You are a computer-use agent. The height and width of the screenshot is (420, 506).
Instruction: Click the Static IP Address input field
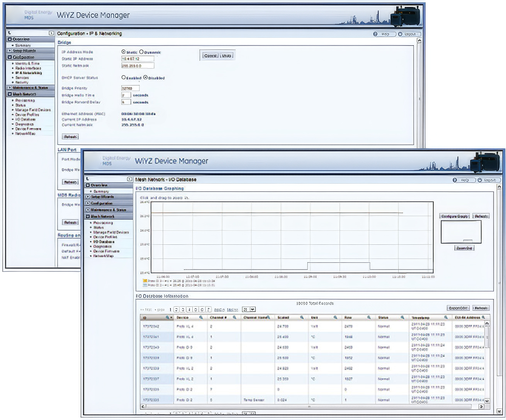tap(138, 59)
